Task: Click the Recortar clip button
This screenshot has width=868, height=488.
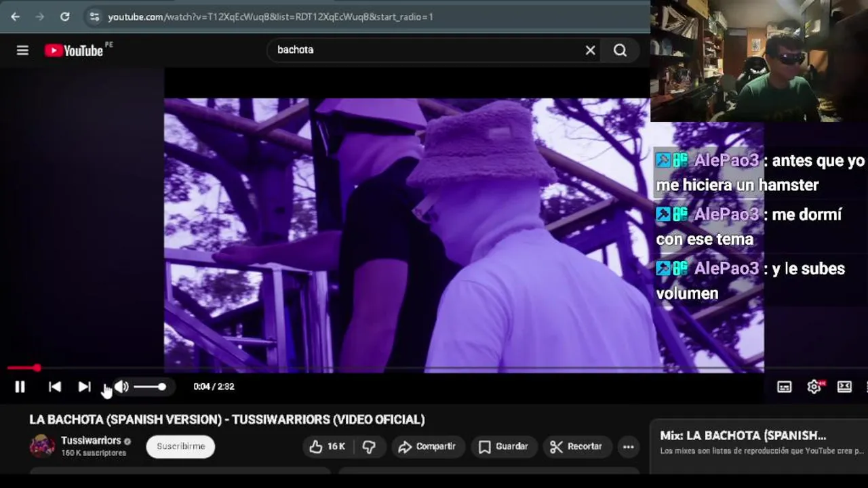Action: [576, 447]
